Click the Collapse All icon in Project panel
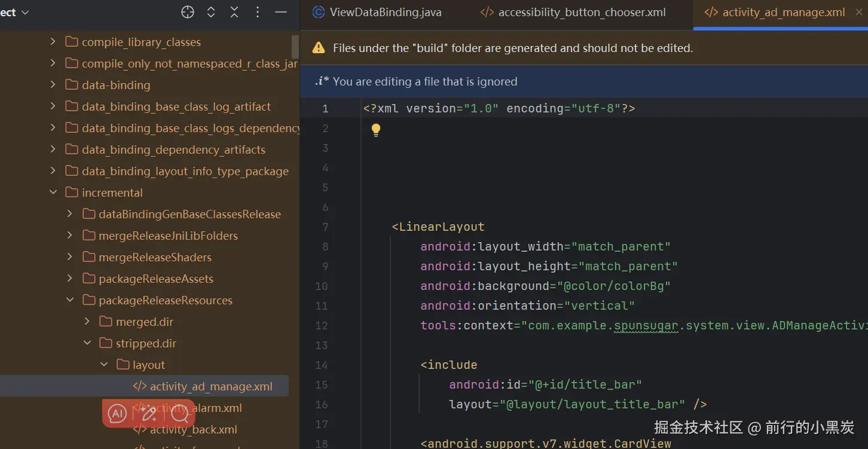Viewport: 868px width, 449px height. click(x=234, y=12)
